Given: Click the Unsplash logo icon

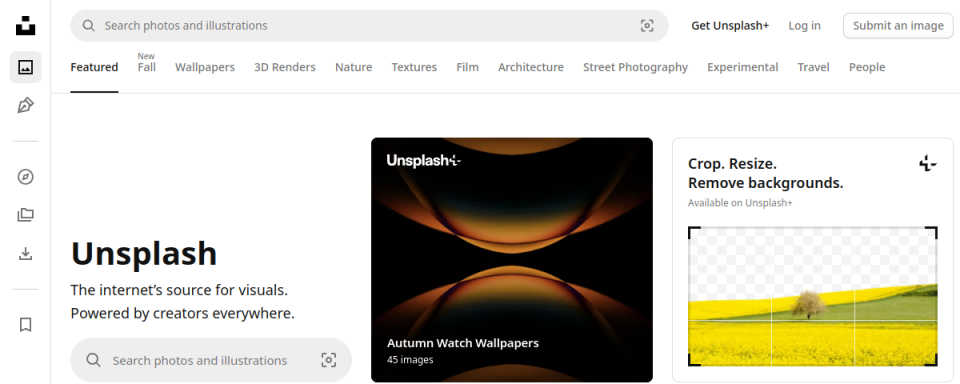Looking at the screenshot, I should click(x=25, y=26).
